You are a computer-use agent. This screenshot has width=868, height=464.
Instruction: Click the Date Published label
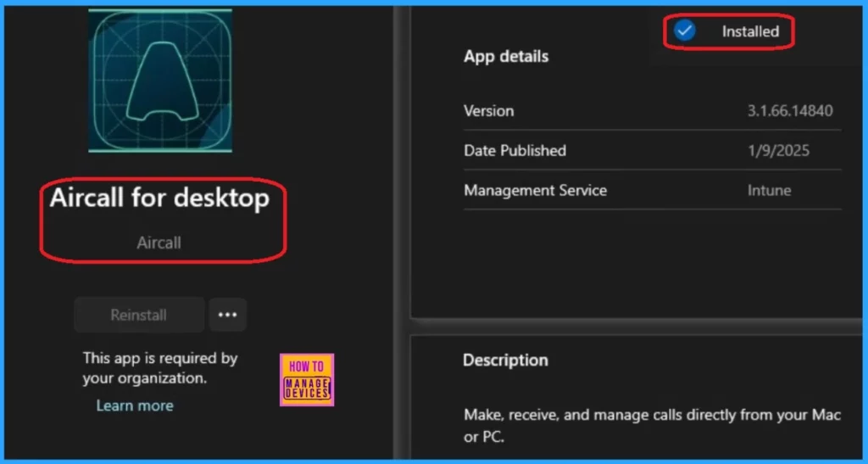click(515, 151)
